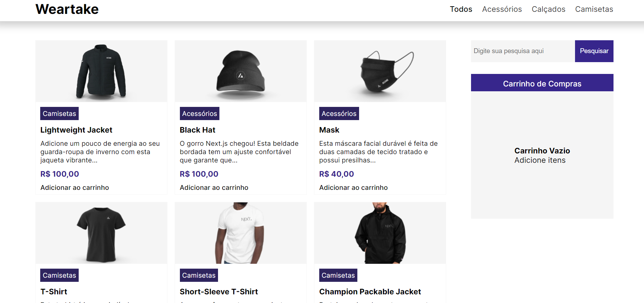View the Mask product photo
644x303 pixels.
[380, 71]
